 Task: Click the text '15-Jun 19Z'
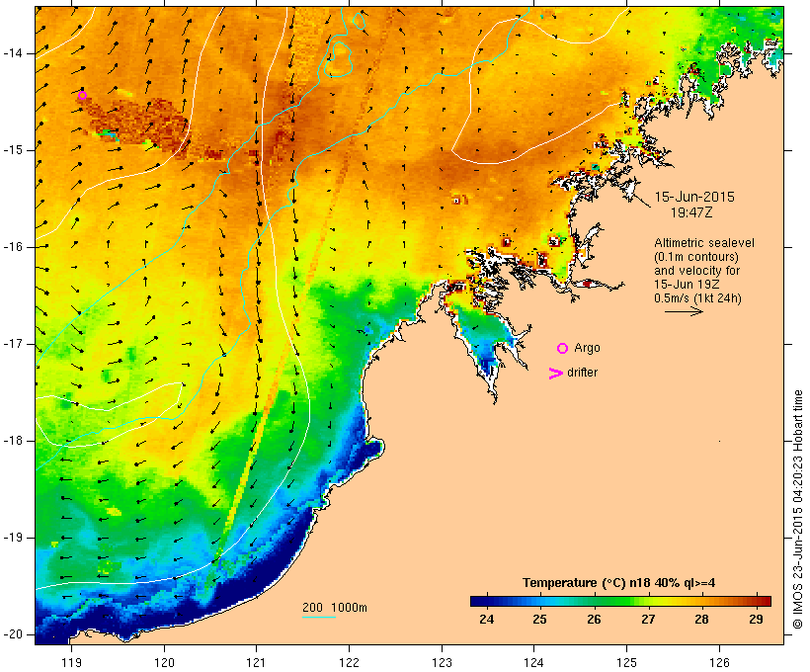pyautogui.click(x=687, y=285)
